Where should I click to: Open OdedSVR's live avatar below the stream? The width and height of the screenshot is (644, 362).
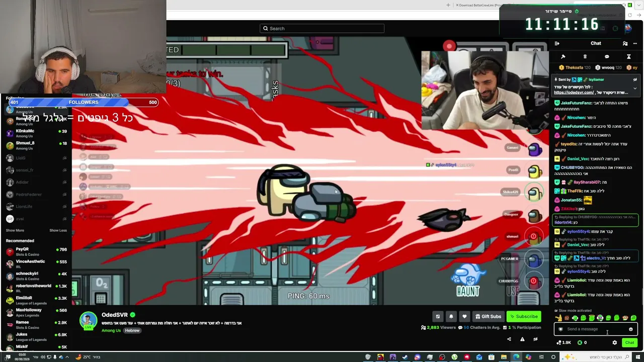point(89,321)
